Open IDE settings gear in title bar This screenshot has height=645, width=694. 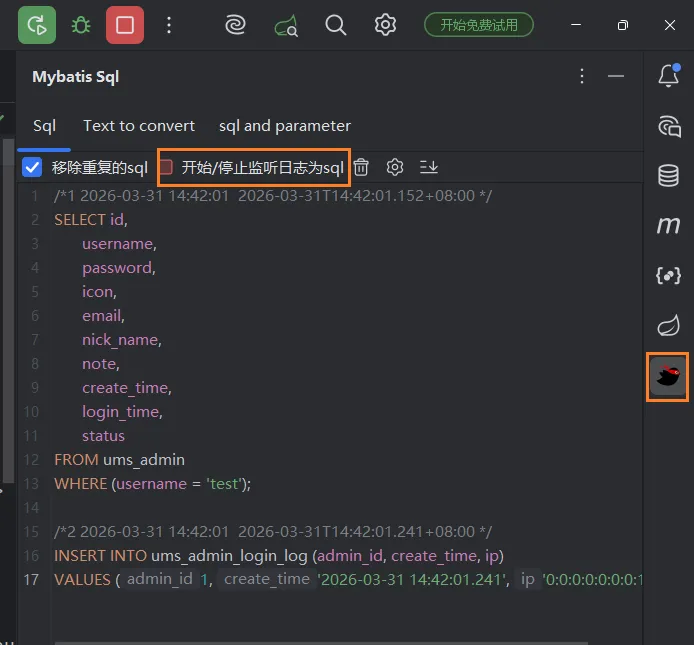[385, 25]
